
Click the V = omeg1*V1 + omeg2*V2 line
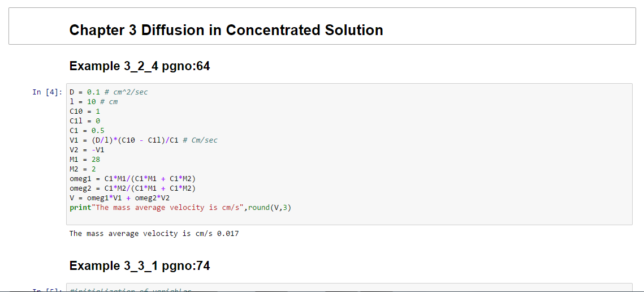[119, 198]
